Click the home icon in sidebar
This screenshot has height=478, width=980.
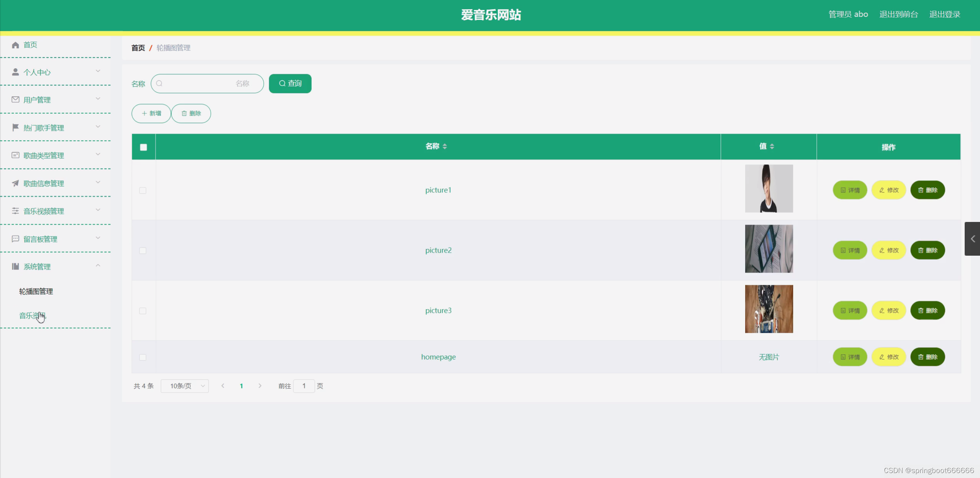pyautogui.click(x=15, y=45)
